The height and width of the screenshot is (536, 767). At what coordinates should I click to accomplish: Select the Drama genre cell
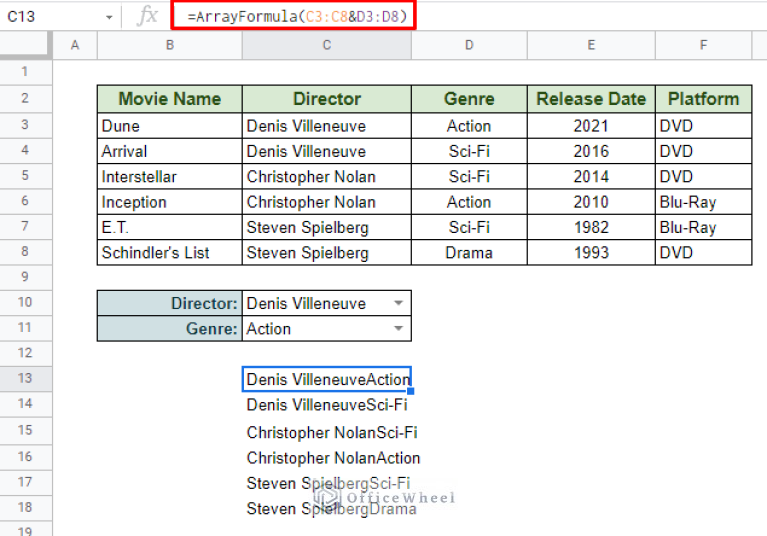pyautogui.click(x=469, y=253)
